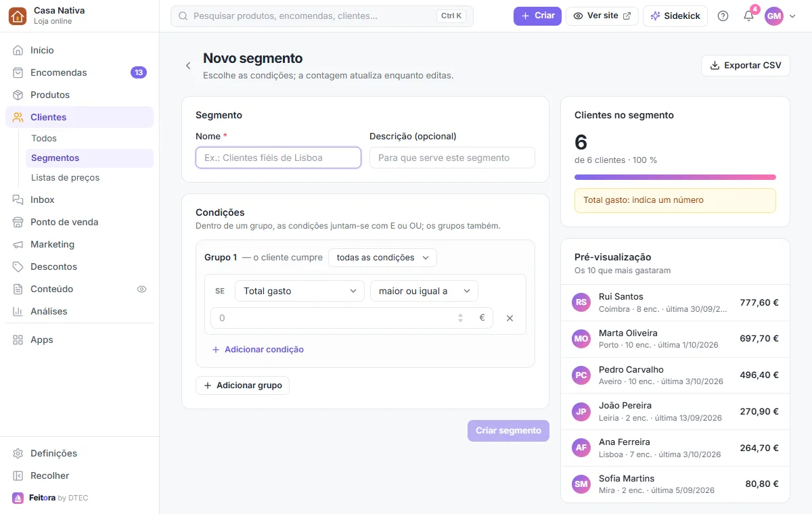This screenshot has width=812, height=514.
Task: Click the GM user avatar
Action: 774,16
